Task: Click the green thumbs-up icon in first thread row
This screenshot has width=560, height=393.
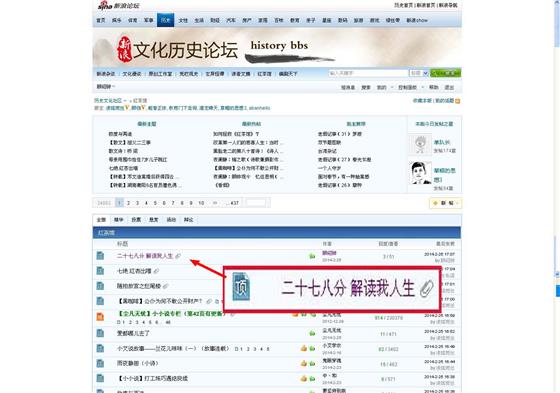Action: tap(312, 256)
